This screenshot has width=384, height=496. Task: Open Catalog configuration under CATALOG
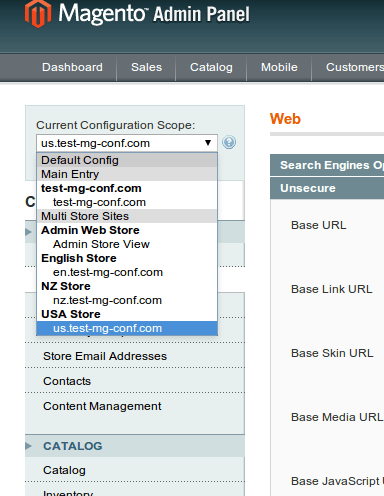pos(64,470)
